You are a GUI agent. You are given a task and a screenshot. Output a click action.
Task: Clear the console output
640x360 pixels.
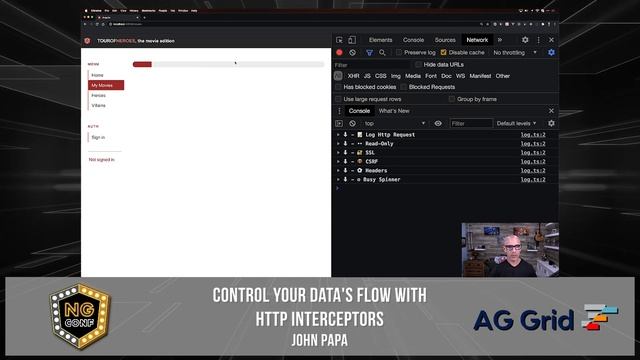pos(352,123)
